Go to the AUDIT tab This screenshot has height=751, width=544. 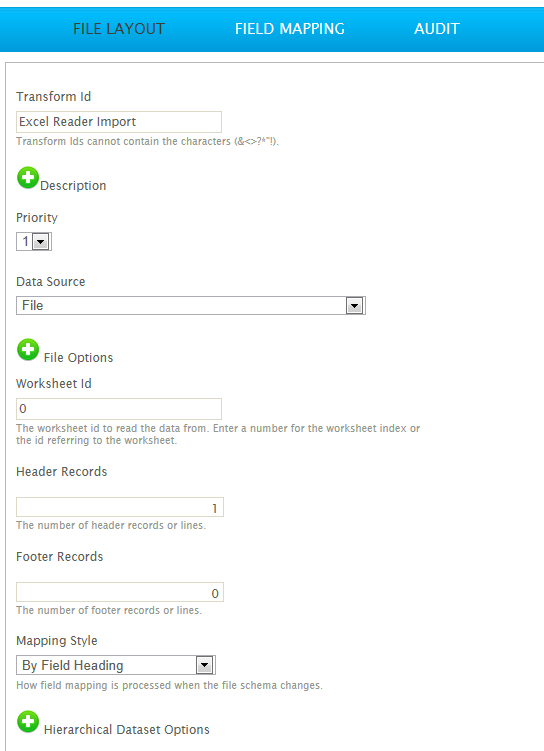(437, 29)
